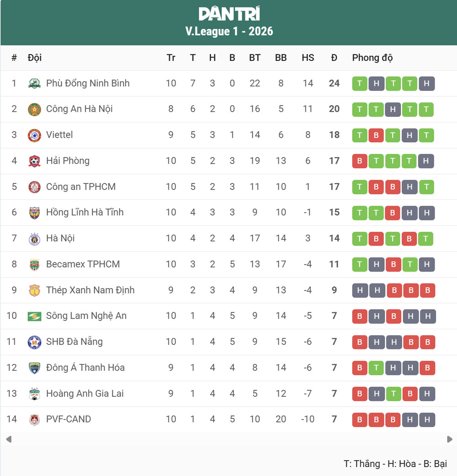Open the Dân Trí logo in header

229,14
